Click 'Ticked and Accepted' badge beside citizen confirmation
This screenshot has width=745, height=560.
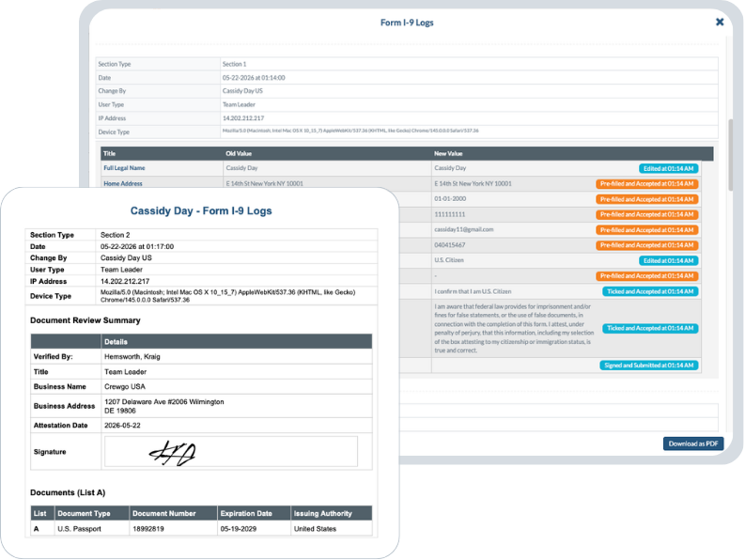(650, 291)
